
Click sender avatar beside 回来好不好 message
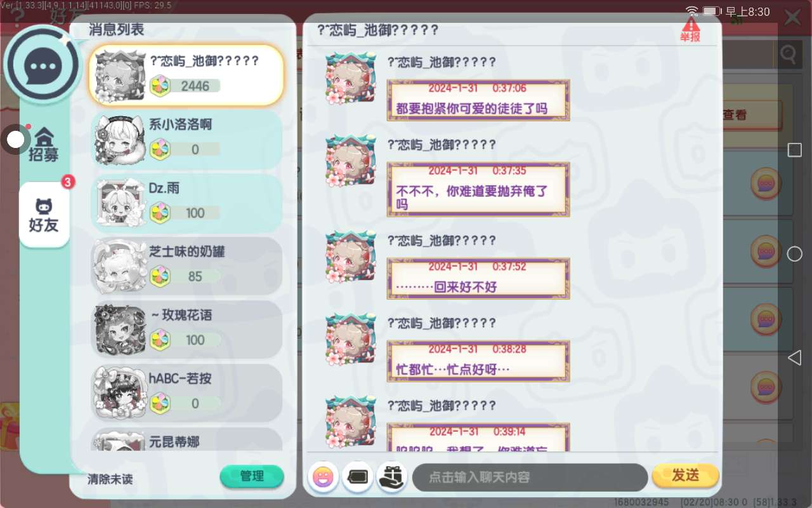pos(351,257)
